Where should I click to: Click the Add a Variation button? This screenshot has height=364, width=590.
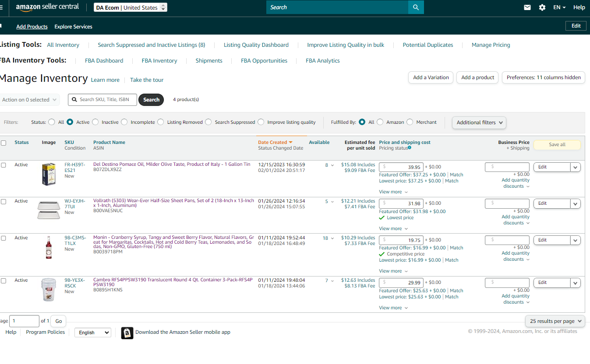431,77
